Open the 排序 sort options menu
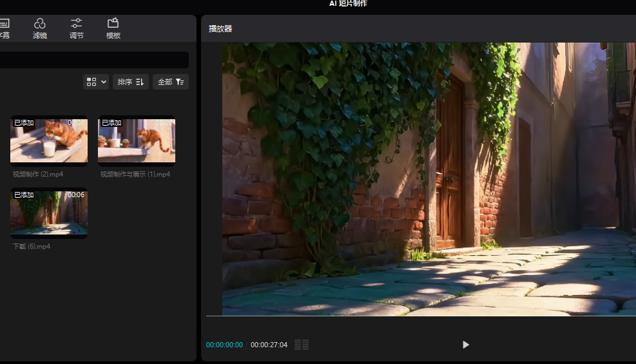The image size is (636, 364). (130, 82)
